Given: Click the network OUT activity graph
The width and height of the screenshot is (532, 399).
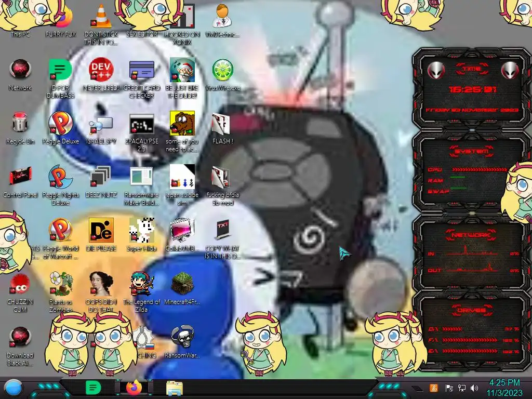Looking at the screenshot, I should (x=472, y=268).
